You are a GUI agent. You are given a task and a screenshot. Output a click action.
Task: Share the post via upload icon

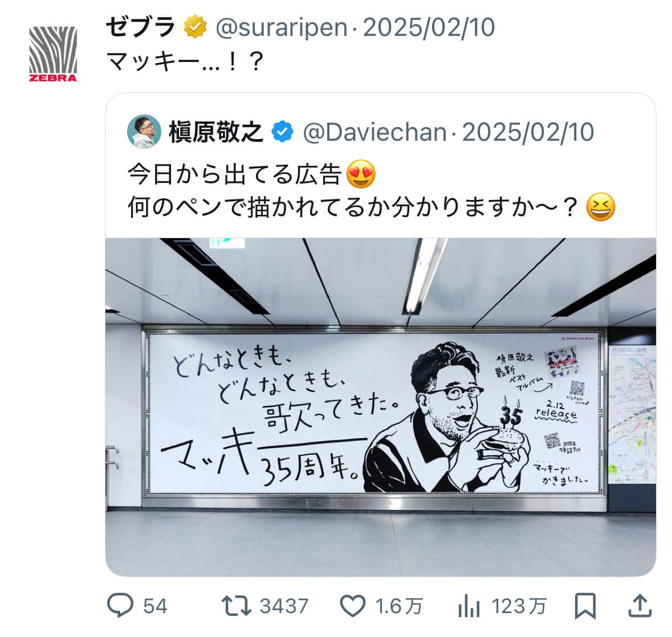tap(640, 605)
